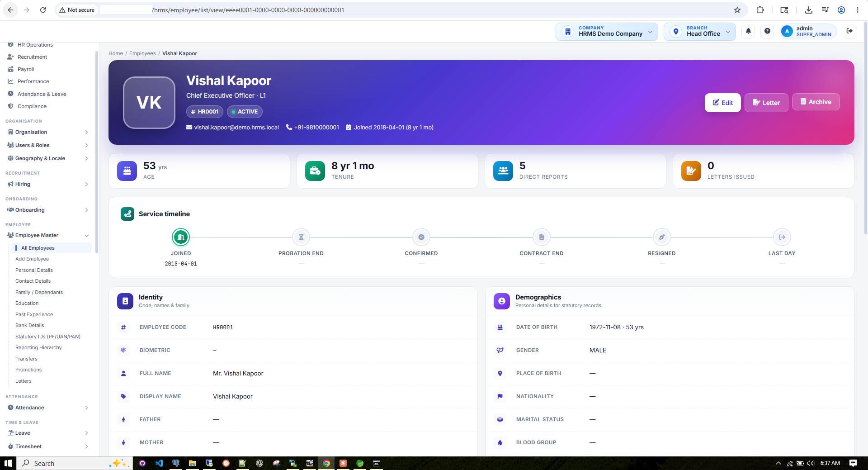
Task: Open Payroll in the sidebar
Action: point(26,69)
